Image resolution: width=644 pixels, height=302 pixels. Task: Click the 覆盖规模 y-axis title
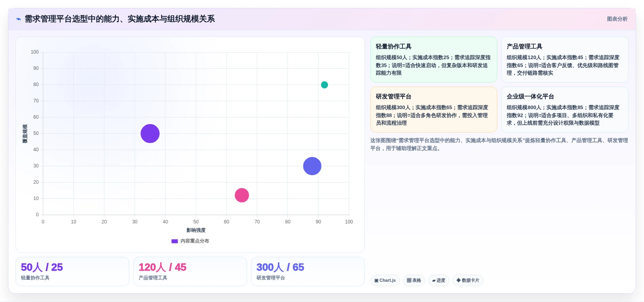click(25, 134)
